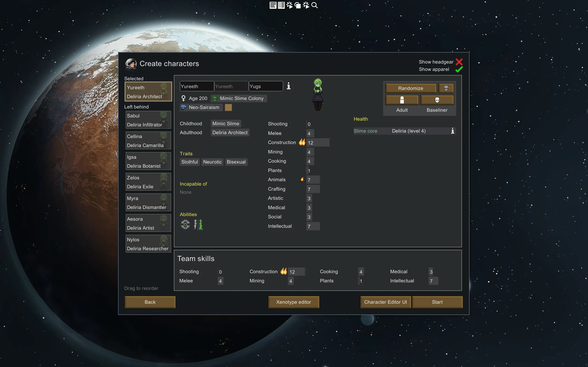
Task: Click the Mimic Slime Colony faction icon
Action: (x=215, y=99)
